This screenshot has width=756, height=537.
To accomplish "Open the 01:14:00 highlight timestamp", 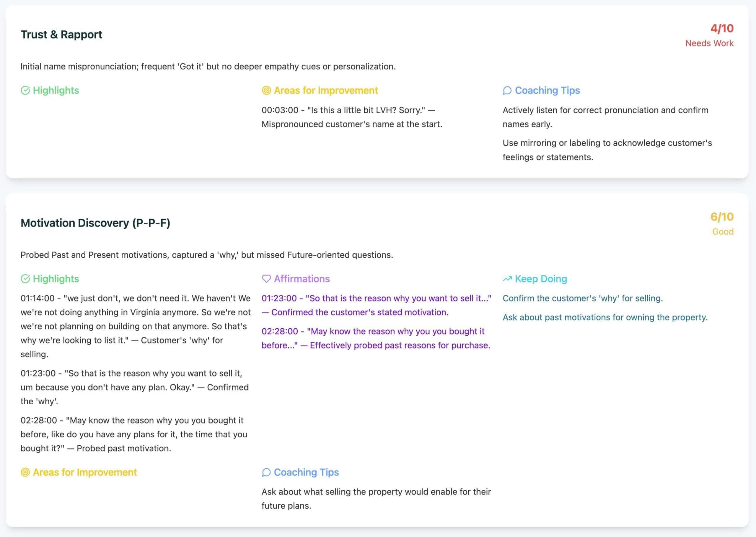I will (38, 298).
